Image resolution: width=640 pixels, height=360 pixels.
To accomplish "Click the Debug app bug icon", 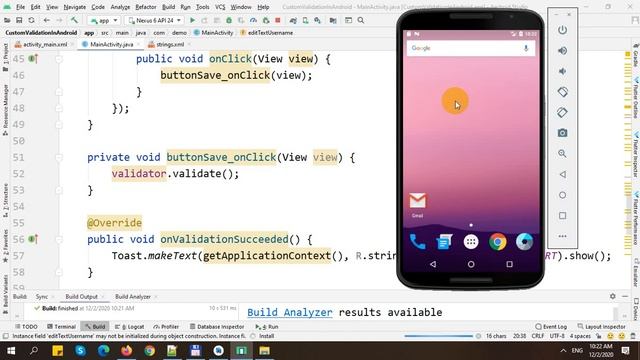I will click(229, 20).
